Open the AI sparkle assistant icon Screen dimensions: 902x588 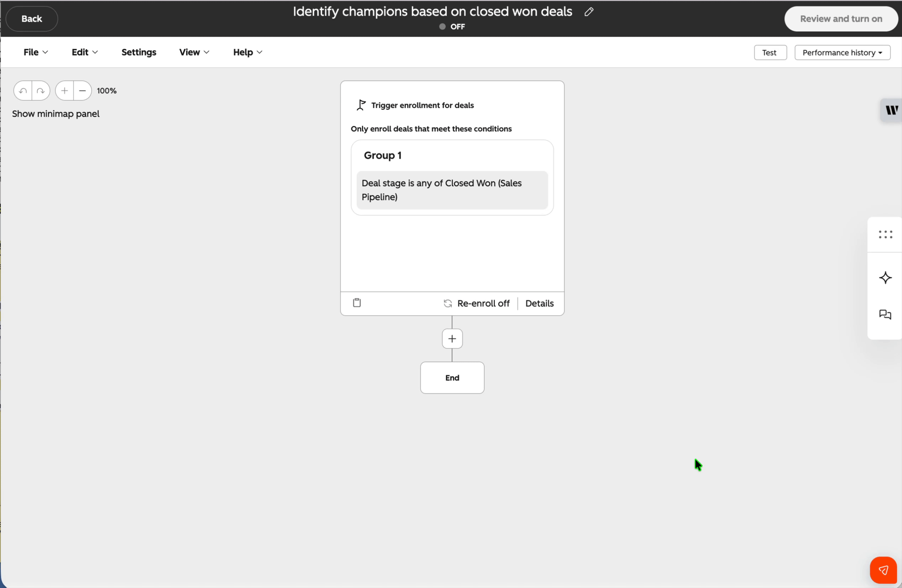885,278
